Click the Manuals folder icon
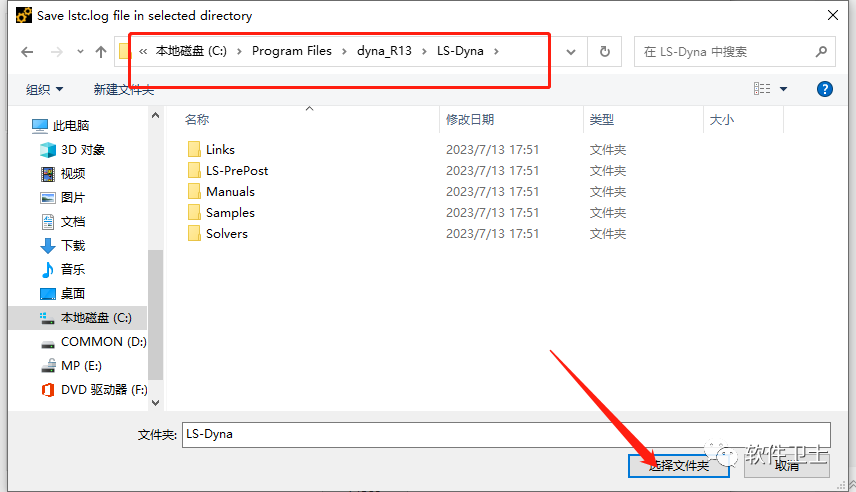This screenshot has height=492, width=856. click(x=194, y=192)
